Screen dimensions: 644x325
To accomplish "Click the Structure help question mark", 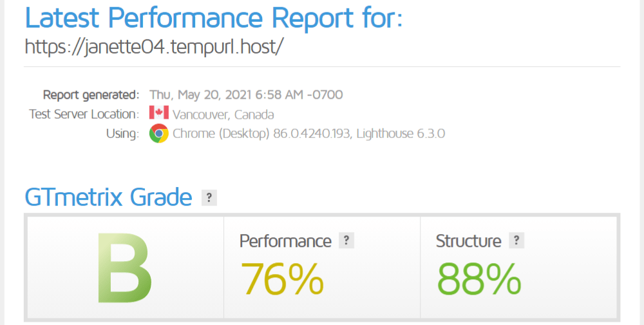I will pyautogui.click(x=516, y=241).
